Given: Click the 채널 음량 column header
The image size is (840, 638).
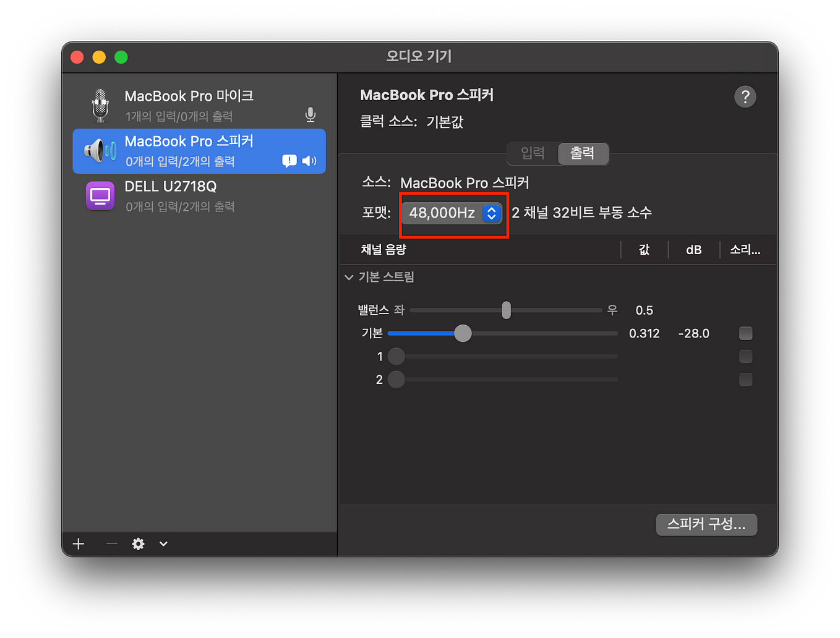Looking at the screenshot, I should 384,250.
